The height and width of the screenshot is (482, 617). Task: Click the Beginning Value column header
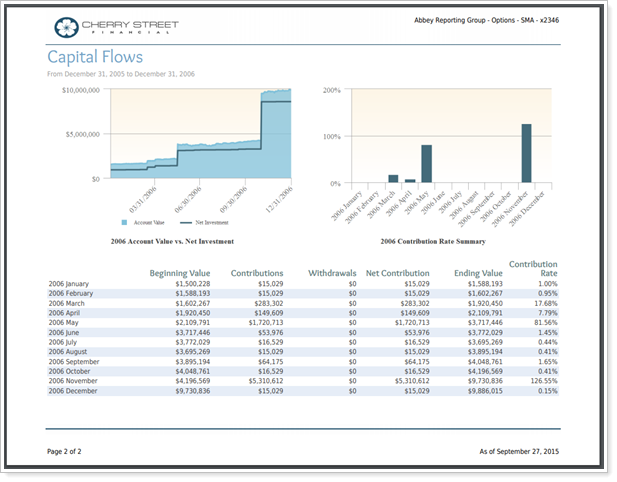click(180, 273)
